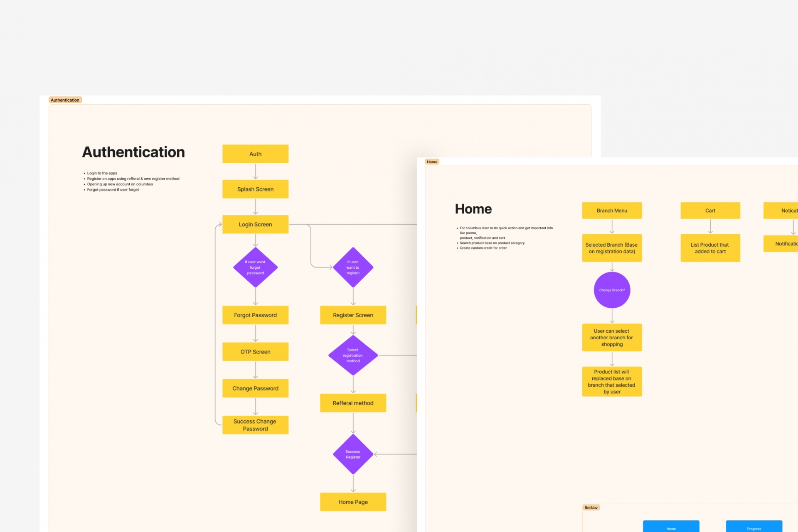Viewport: 798px width, 532px height.
Task: Select the Branch Menu box
Action: pyautogui.click(x=612, y=211)
